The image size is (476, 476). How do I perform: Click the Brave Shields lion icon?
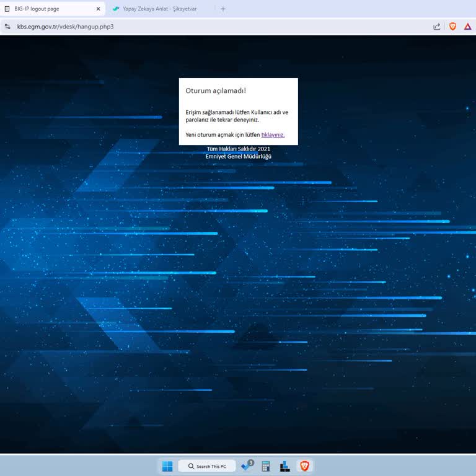(x=452, y=27)
